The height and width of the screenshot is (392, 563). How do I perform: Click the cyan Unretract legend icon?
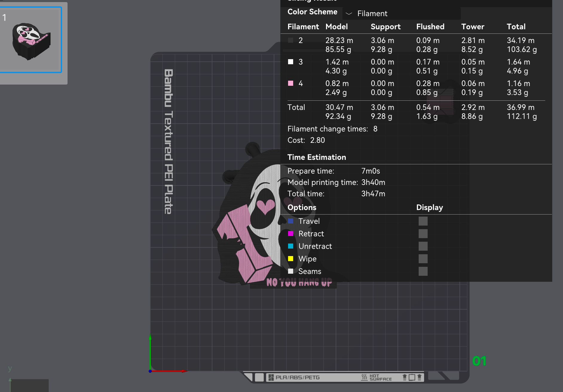coord(290,246)
